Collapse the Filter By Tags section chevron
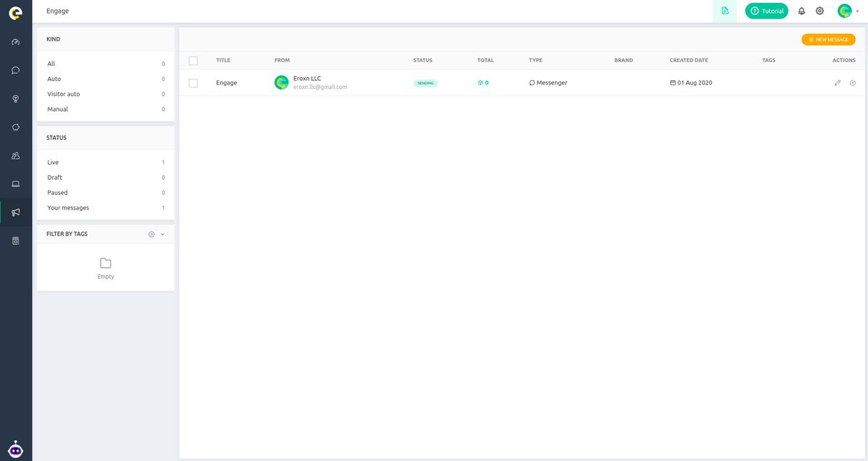 [163, 233]
